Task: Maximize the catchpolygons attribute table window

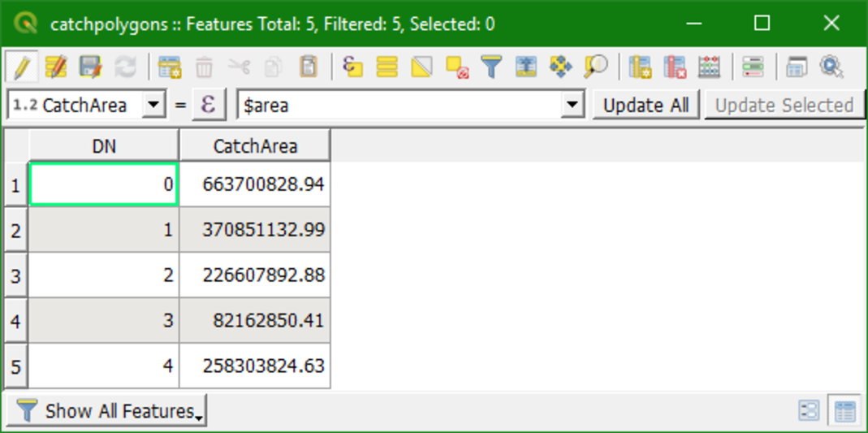Action: (762, 24)
